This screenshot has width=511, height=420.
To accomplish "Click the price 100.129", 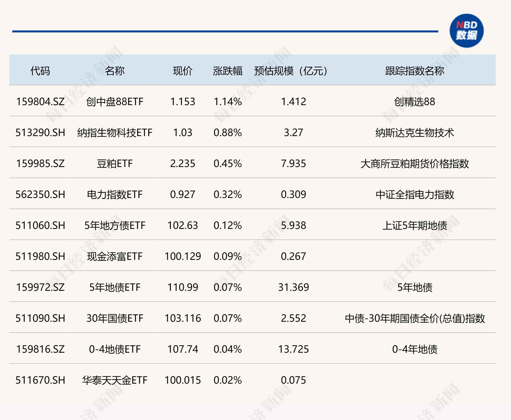I will point(183,256).
